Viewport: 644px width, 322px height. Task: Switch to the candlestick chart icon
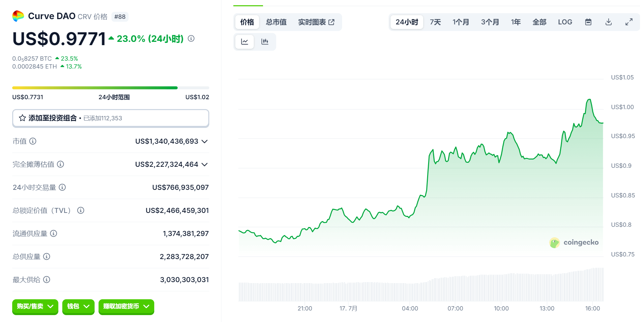pos(265,42)
